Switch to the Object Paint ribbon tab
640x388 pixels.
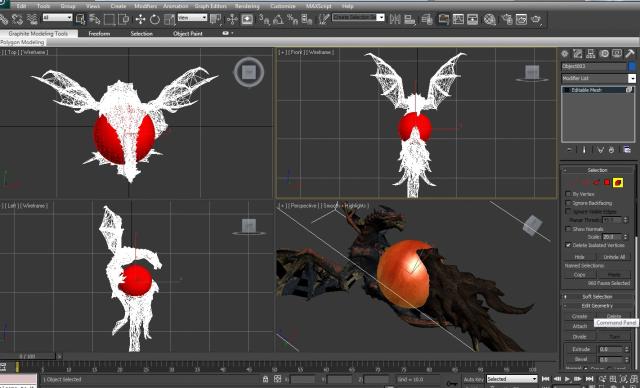(188, 33)
